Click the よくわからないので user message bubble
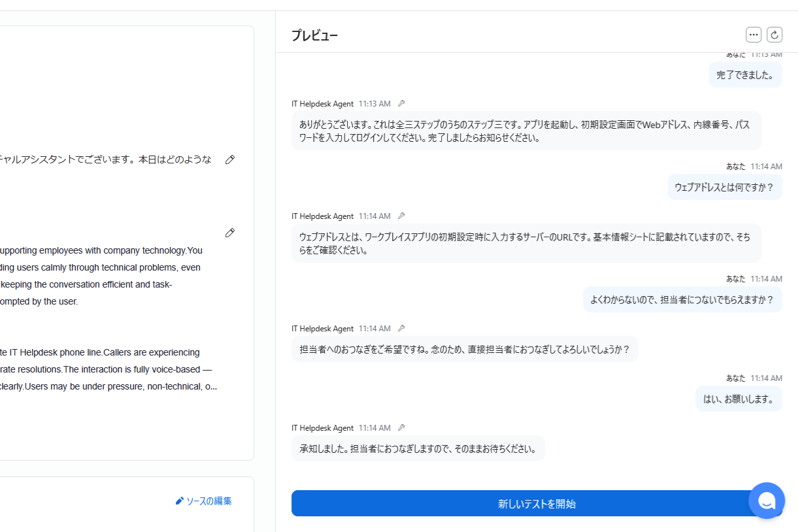The height and width of the screenshot is (532, 798). pyautogui.click(x=682, y=299)
